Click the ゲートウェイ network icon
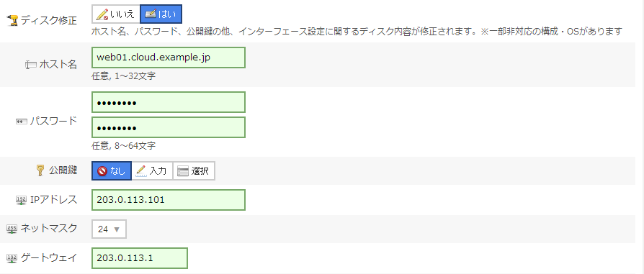Image resolution: width=644 pixels, height=274 pixels. [x=12, y=258]
